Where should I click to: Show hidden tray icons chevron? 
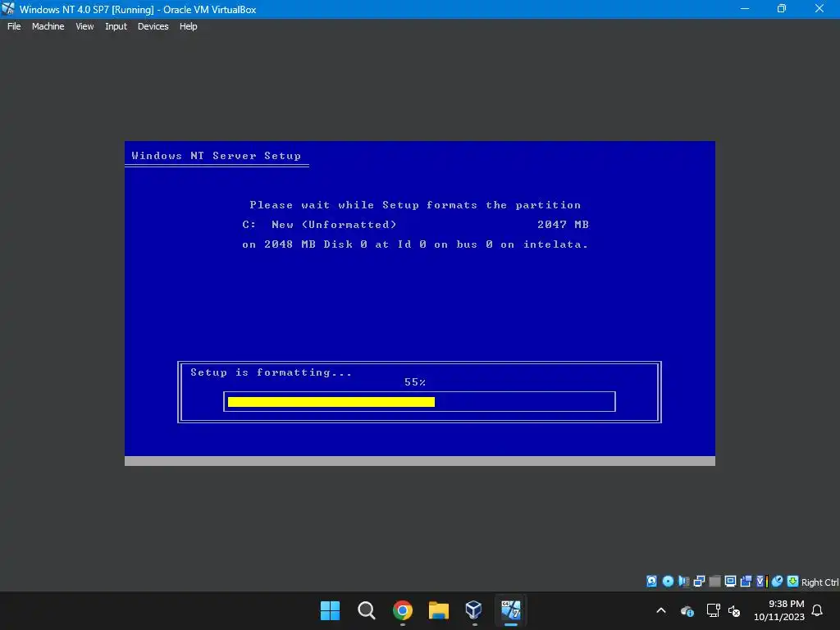point(661,610)
